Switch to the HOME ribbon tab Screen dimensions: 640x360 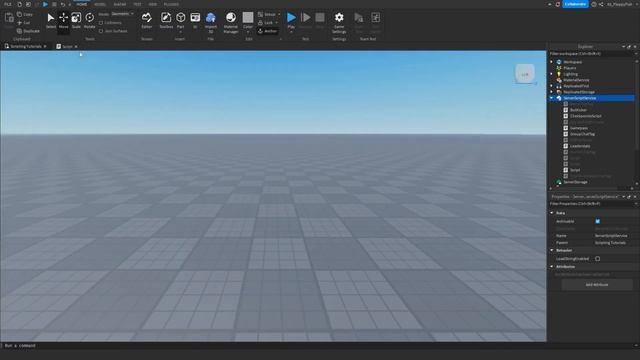(82, 4)
